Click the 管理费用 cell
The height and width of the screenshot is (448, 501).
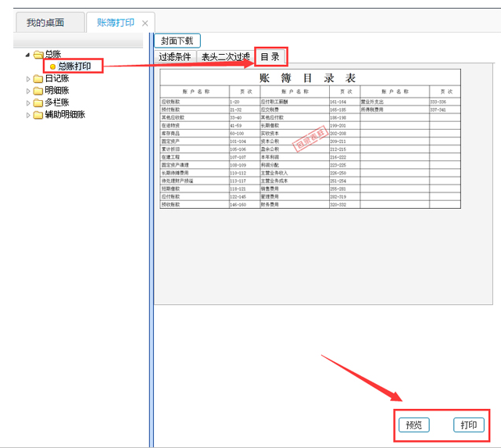[295, 196]
